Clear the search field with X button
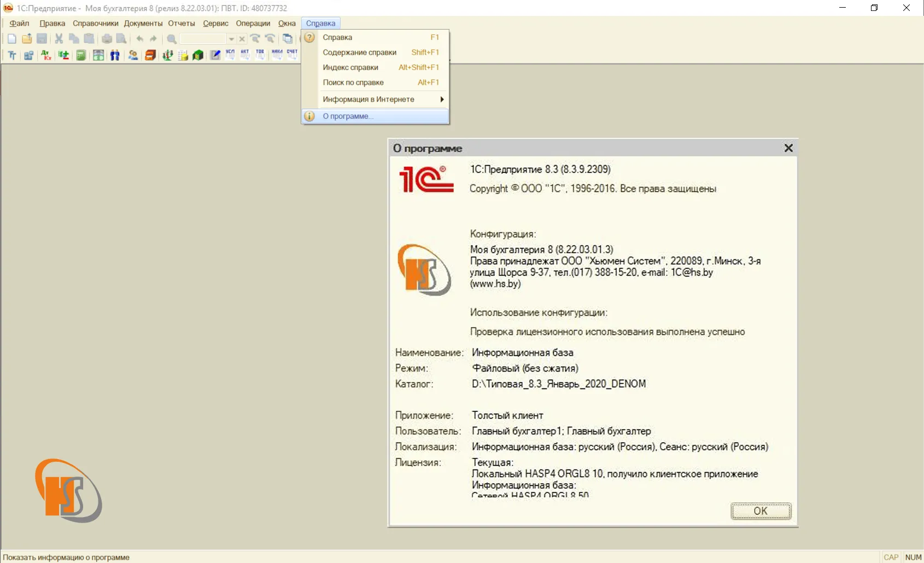The width and height of the screenshot is (924, 563). (x=242, y=39)
